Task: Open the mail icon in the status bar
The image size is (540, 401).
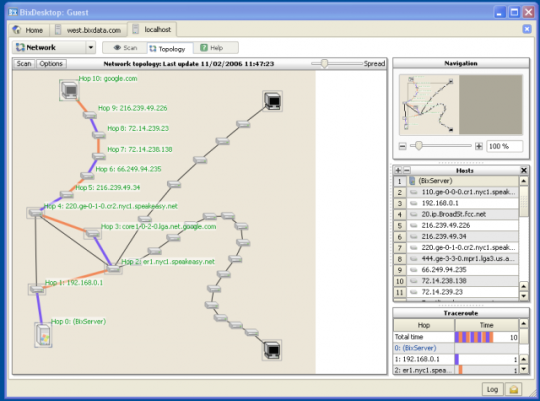Action: 513,389
